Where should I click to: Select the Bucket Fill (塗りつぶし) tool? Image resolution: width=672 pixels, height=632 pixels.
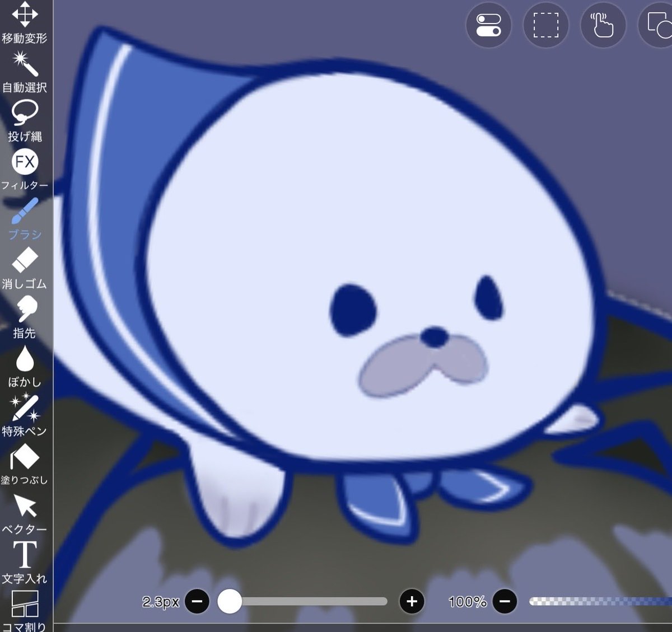point(25,464)
